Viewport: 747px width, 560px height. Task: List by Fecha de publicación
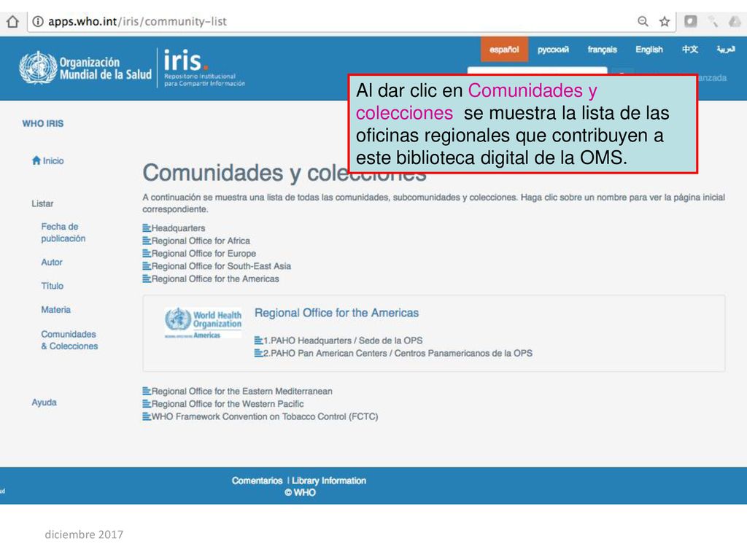click(63, 233)
